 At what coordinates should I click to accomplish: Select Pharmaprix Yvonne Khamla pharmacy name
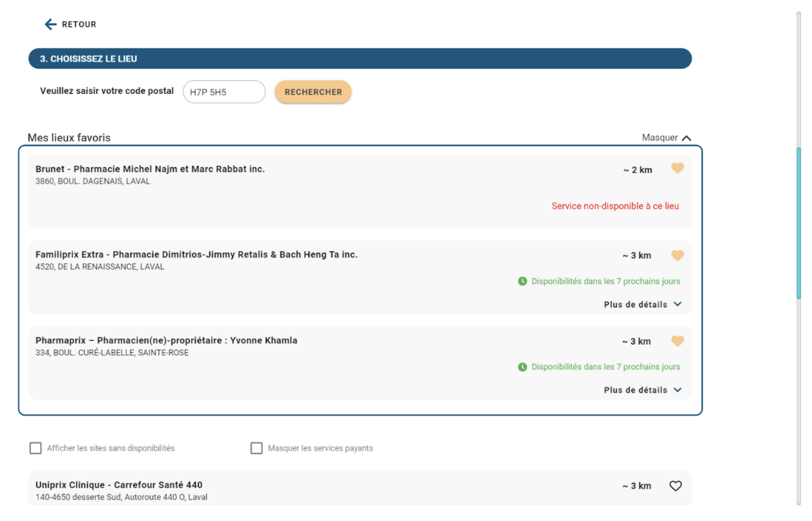(166, 340)
